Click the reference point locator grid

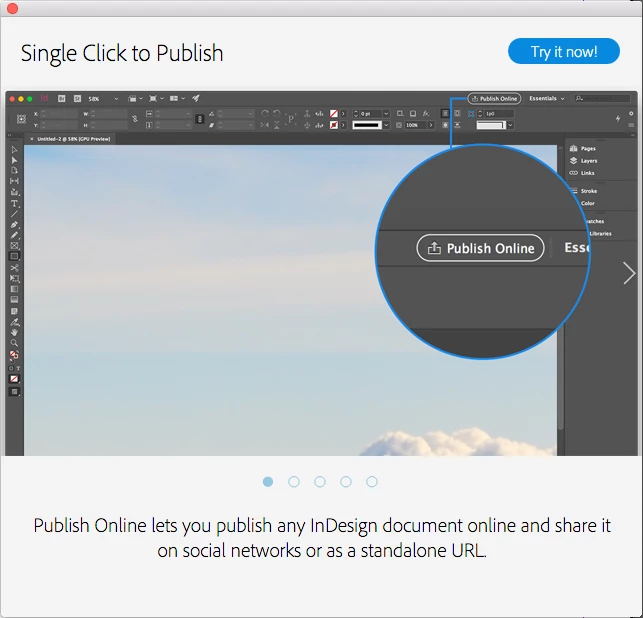point(21,119)
